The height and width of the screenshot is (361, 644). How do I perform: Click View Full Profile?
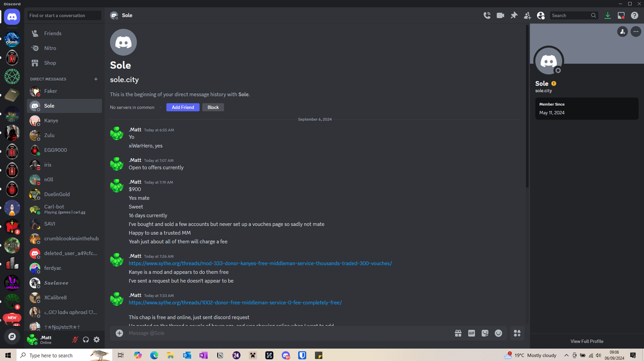pos(587,341)
